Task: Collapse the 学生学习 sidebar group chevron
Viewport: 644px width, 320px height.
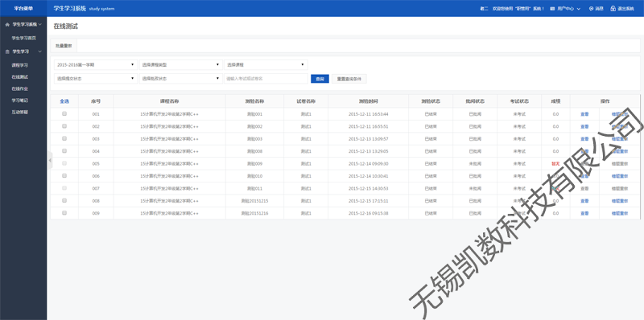Action: click(x=39, y=51)
